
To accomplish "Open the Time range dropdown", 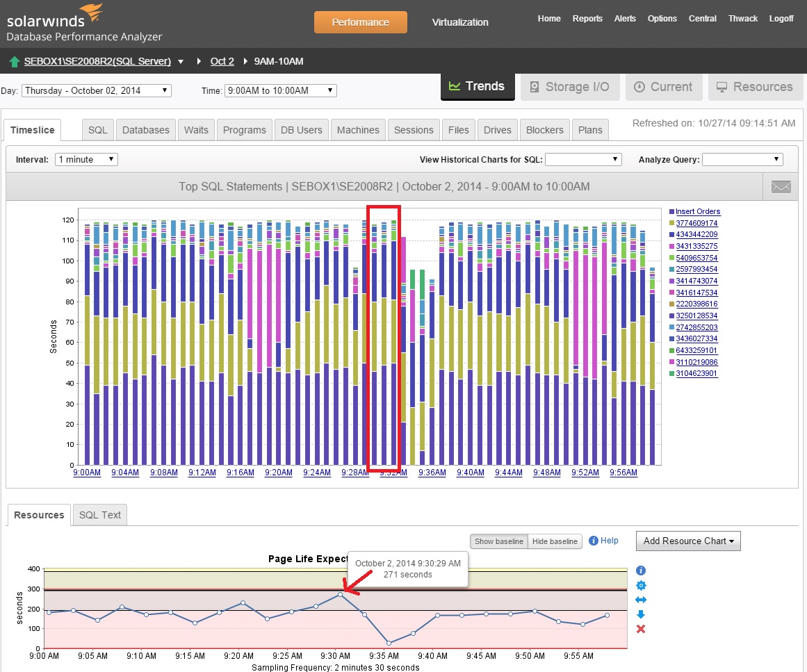I will point(280,90).
